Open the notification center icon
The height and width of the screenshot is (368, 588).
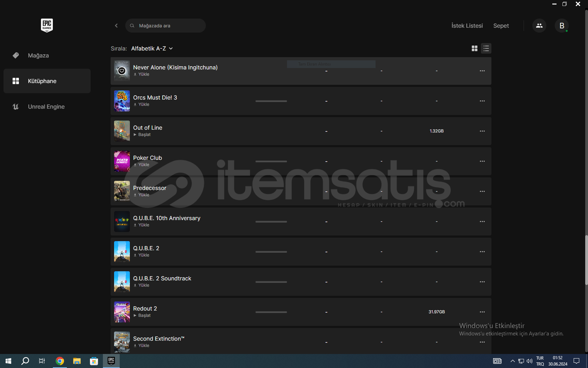click(x=576, y=361)
